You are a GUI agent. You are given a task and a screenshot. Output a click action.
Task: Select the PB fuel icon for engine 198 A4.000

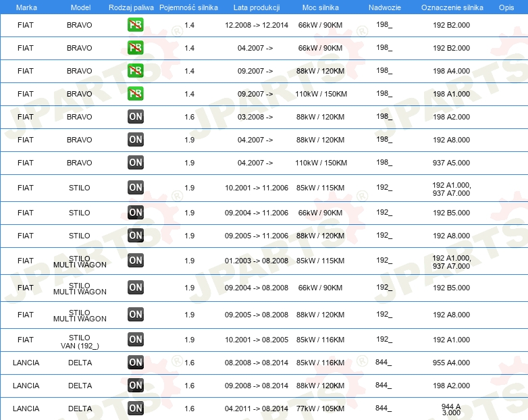pos(135,70)
